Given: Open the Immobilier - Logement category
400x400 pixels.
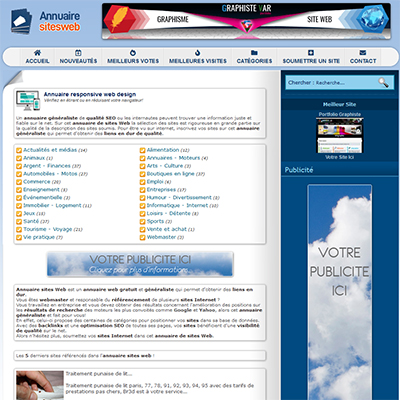Looking at the screenshot, I should (x=52, y=205).
